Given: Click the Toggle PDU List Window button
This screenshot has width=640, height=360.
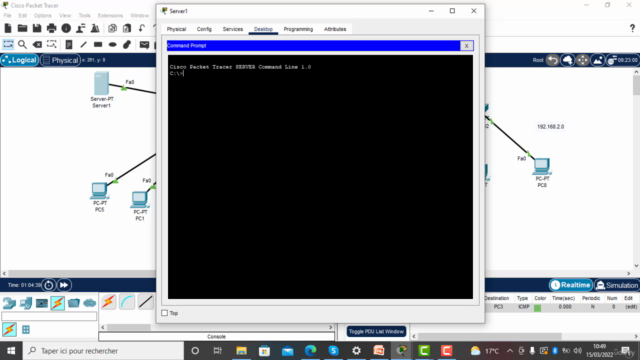Looking at the screenshot, I should pos(376,331).
